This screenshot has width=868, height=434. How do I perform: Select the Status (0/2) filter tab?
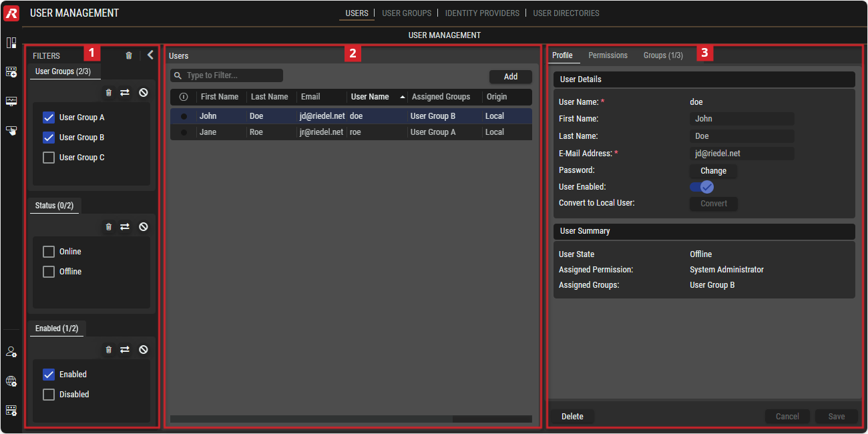pyautogui.click(x=54, y=206)
